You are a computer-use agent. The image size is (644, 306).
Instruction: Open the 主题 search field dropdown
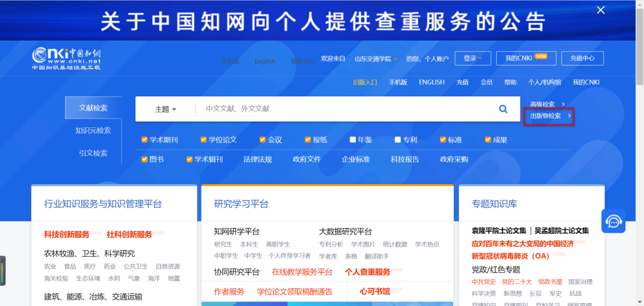(x=166, y=110)
